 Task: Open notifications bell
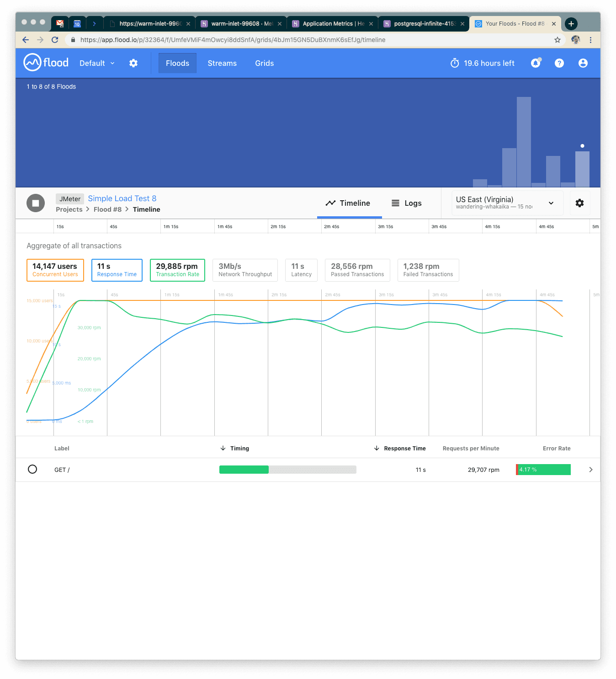point(536,63)
